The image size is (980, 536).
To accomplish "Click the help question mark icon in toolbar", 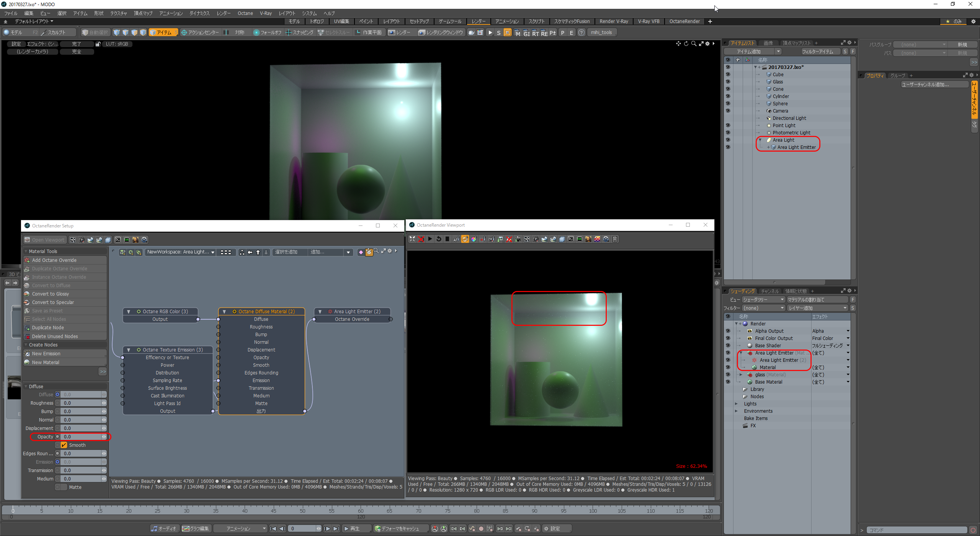I will tap(581, 33).
